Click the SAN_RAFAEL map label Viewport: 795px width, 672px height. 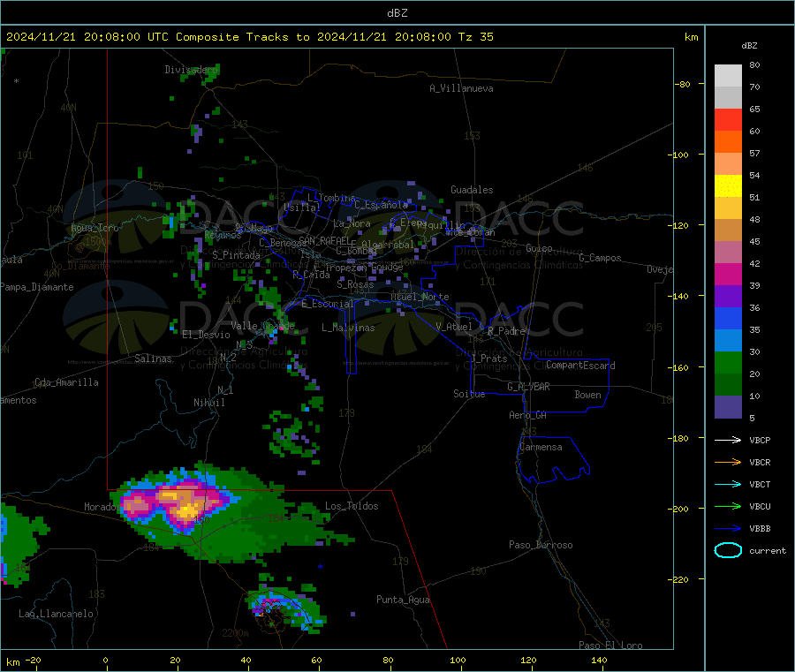(324, 240)
